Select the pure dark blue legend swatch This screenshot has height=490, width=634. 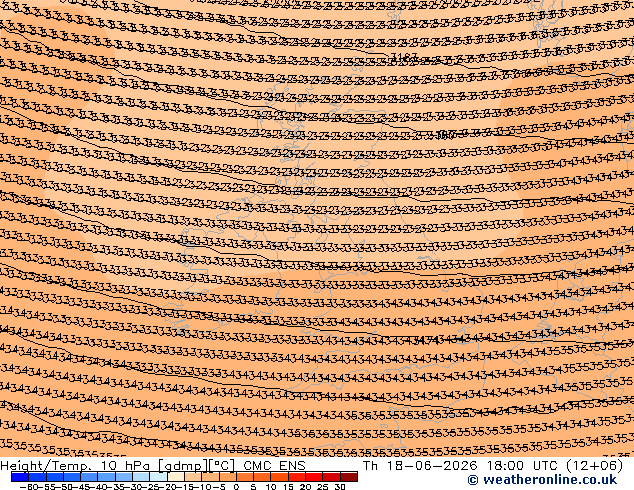pyautogui.click(x=20, y=477)
